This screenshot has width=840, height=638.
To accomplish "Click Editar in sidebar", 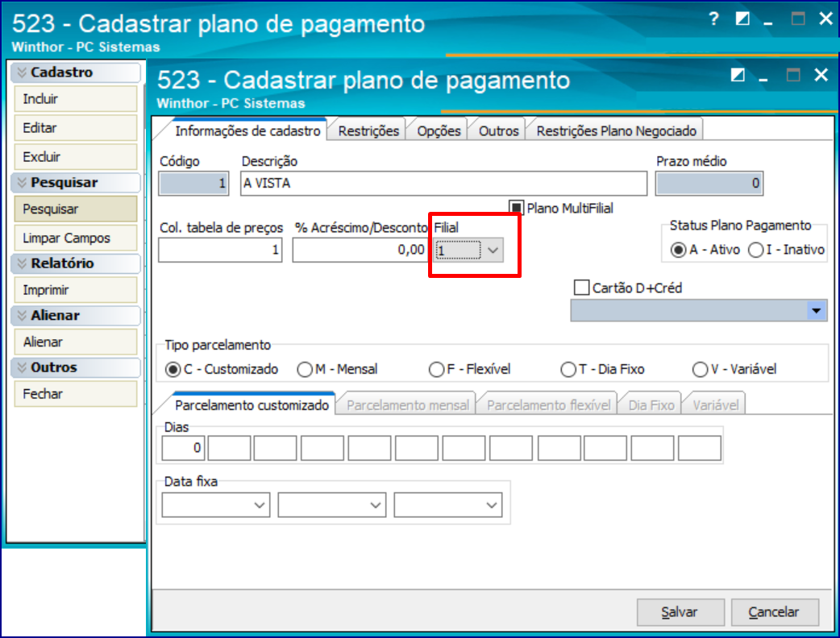I will (x=76, y=127).
